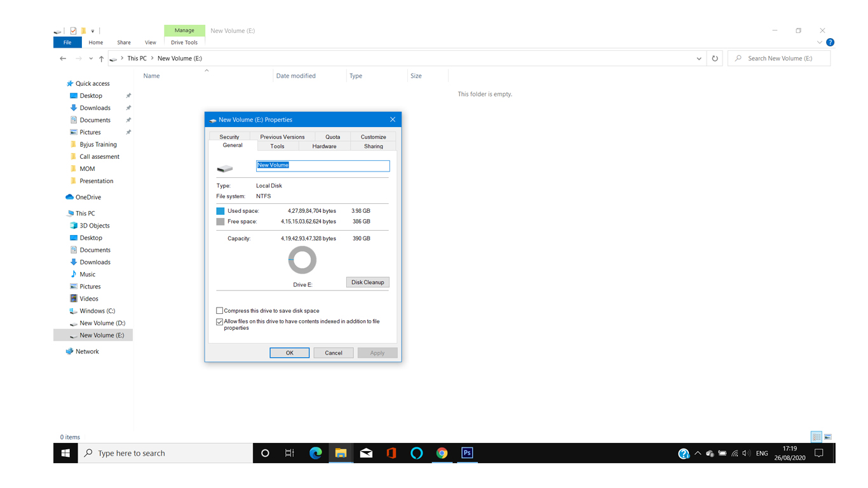The image size is (868, 488).
Task: Open recent locations dropdown arrow
Action: [91, 58]
